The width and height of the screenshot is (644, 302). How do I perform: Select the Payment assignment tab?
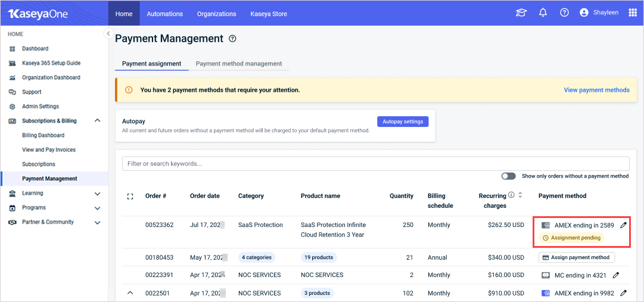point(151,64)
